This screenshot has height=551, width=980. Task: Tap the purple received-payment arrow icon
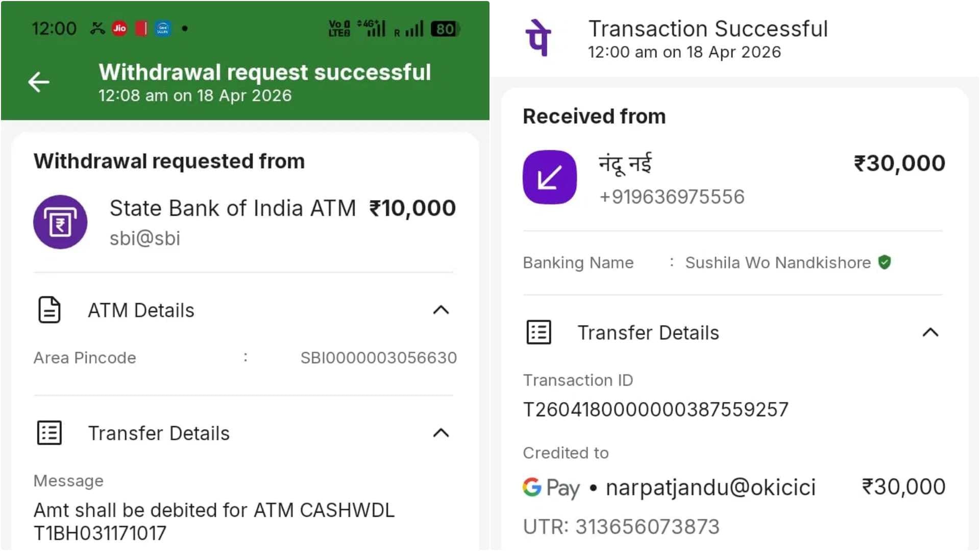(549, 177)
